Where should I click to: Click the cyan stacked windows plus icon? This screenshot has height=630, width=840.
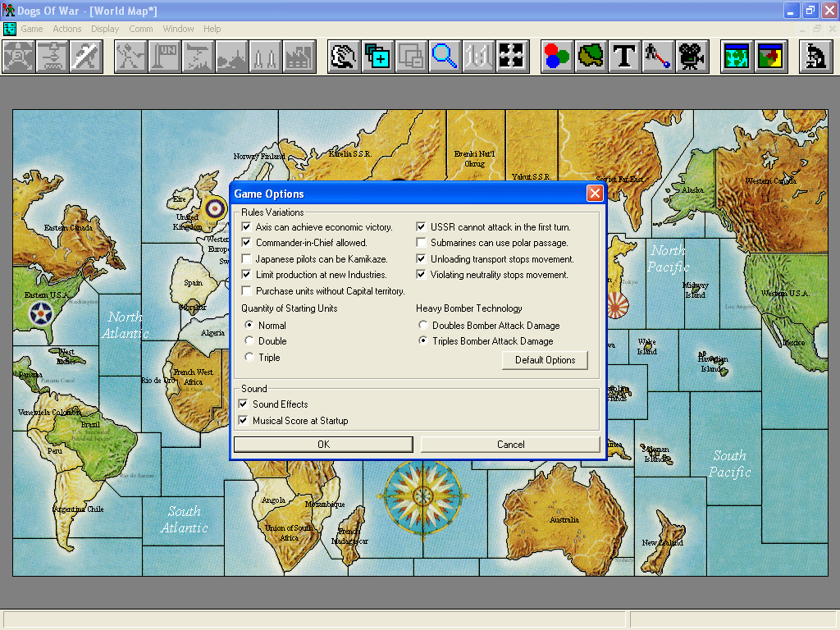377,57
